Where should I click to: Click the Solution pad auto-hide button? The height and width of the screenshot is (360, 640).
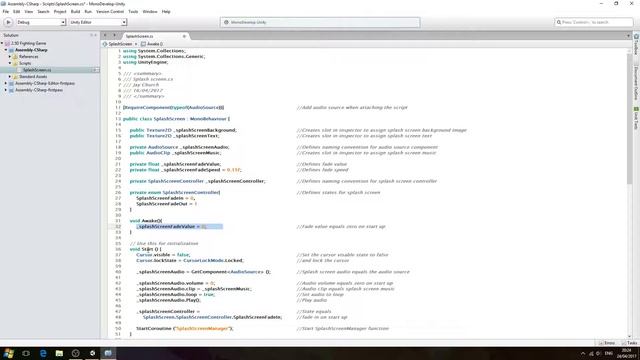tap(91, 36)
